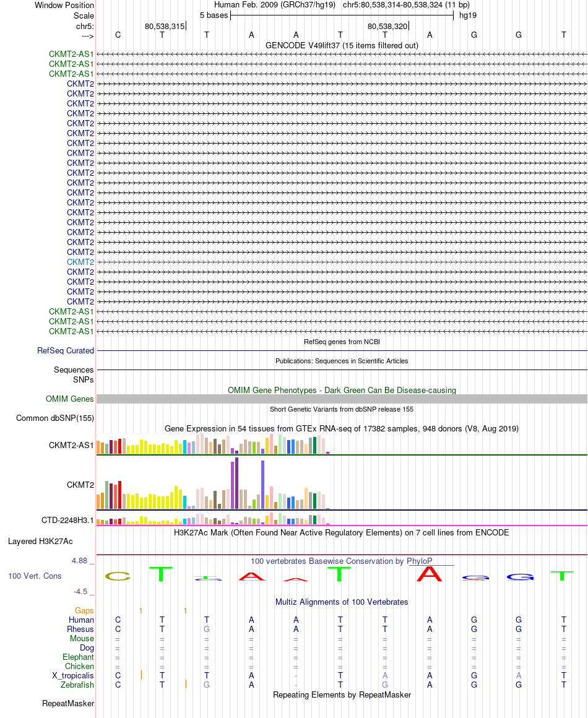Click the OMIM Genes label
The width and height of the screenshot is (588, 718).
[69, 399]
